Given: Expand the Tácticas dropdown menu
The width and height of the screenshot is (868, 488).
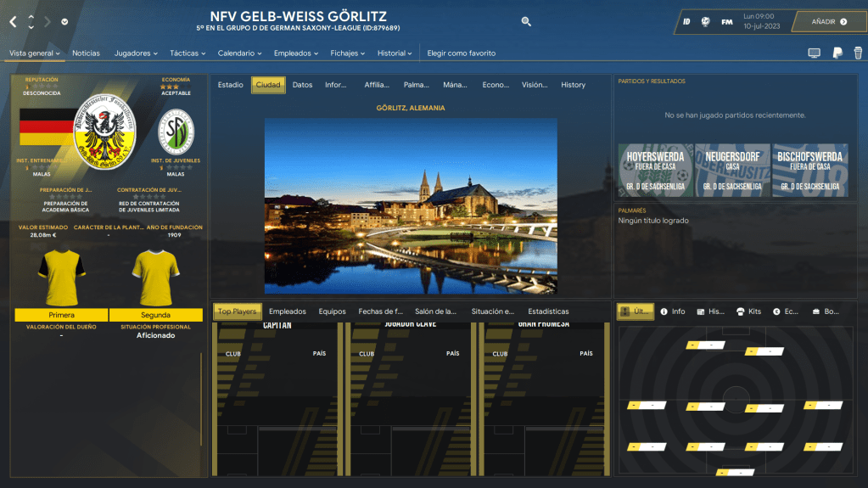Looking at the screenshot, I should pos(188,53).
